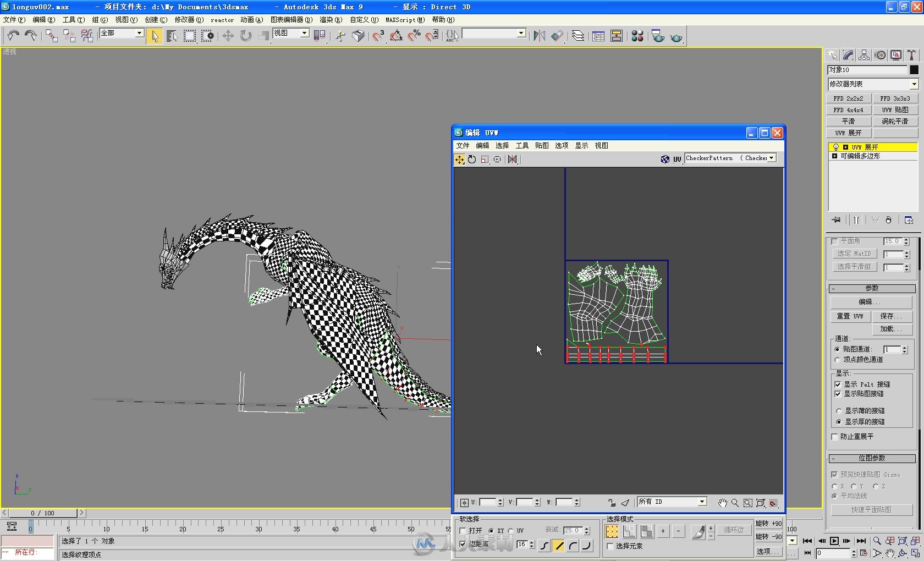
Task: Click the object color swatch beside 对象10
Action: point(914,70)
